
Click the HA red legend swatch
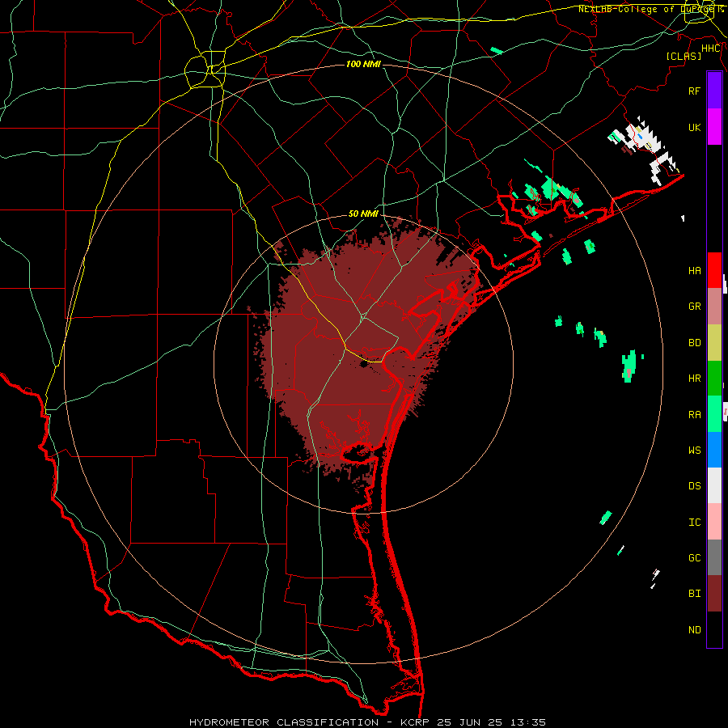(x=714, y=270)
